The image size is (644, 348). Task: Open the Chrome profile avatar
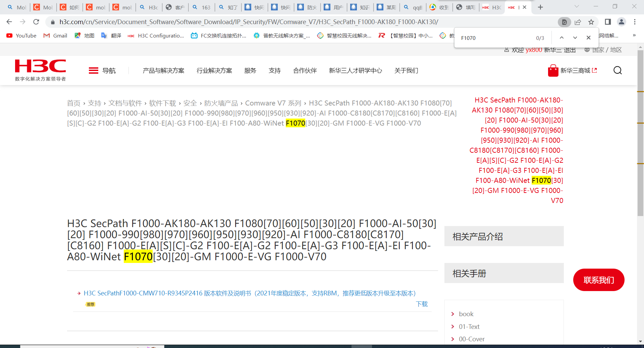[x=621, y=22]
